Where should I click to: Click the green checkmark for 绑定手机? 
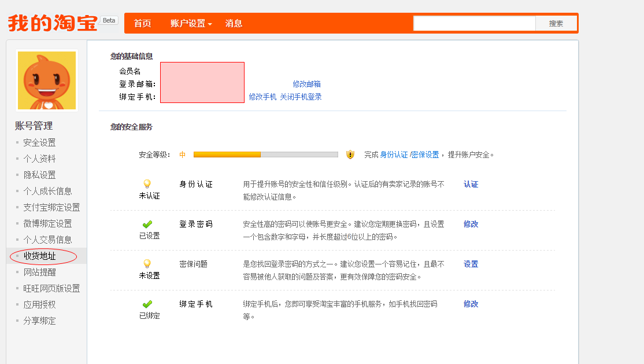pyautogui.click(x=147, y=304)
